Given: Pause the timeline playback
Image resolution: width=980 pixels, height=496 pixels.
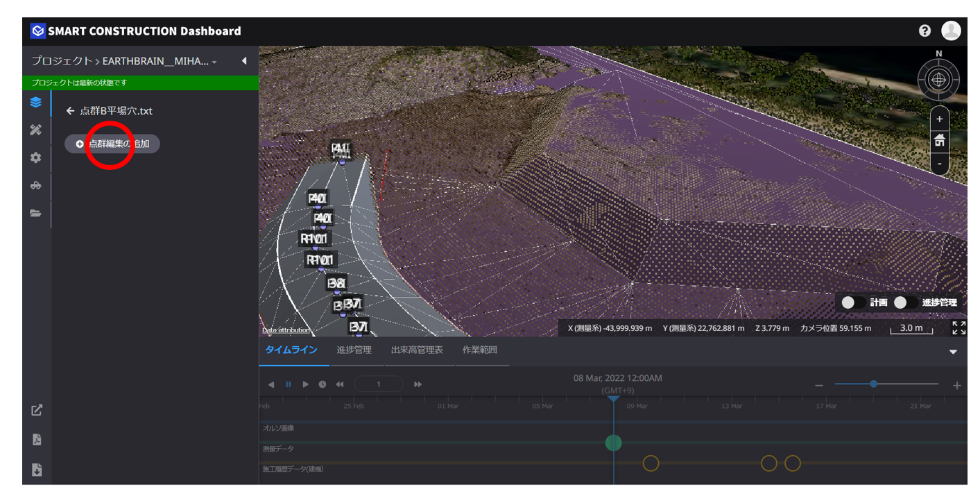Looking at the screenshot, I should (289, 384).
